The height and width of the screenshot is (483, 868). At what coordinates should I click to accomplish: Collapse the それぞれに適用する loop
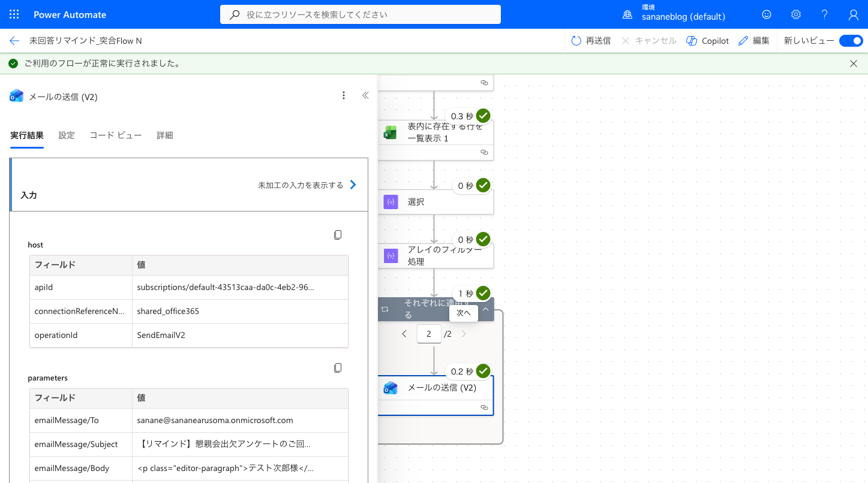(x=486, y=309)
